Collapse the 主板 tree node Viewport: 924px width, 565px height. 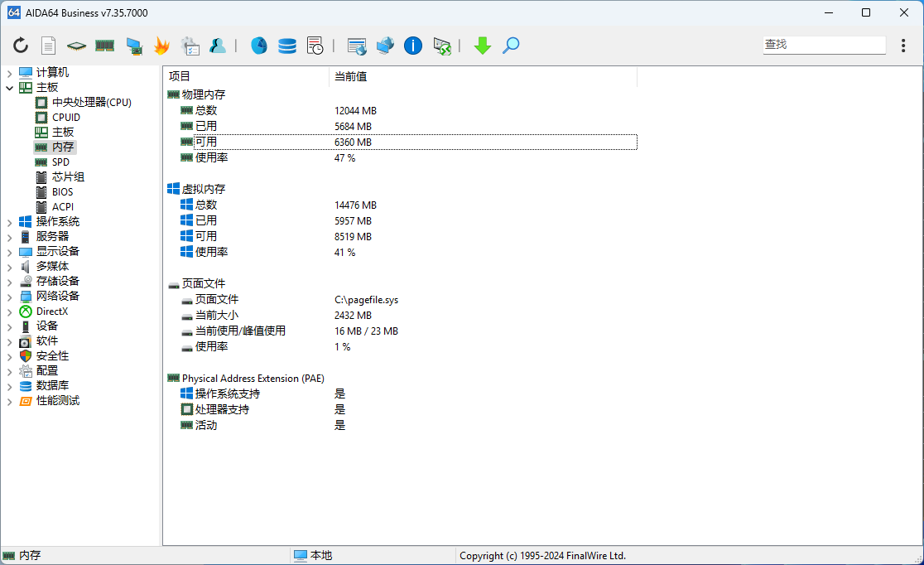click(9, 88)
